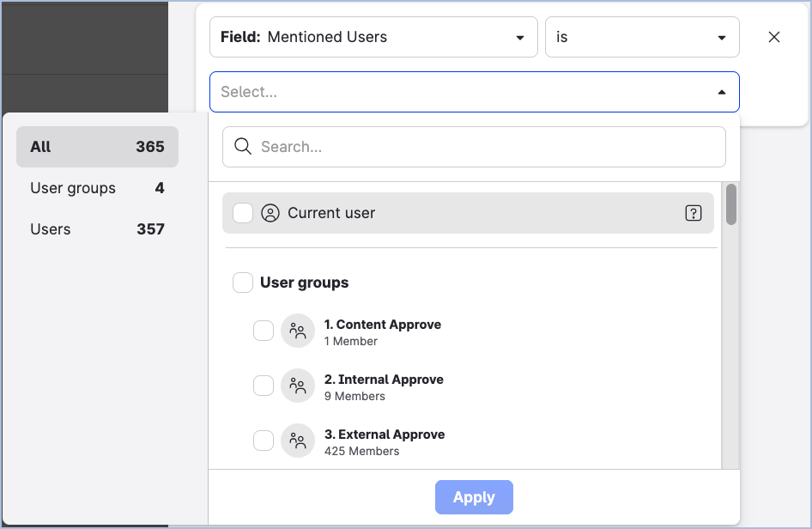Select the 1. Content Approve checkbox
The image size is (812, 529).
click(x=264, y=331)
